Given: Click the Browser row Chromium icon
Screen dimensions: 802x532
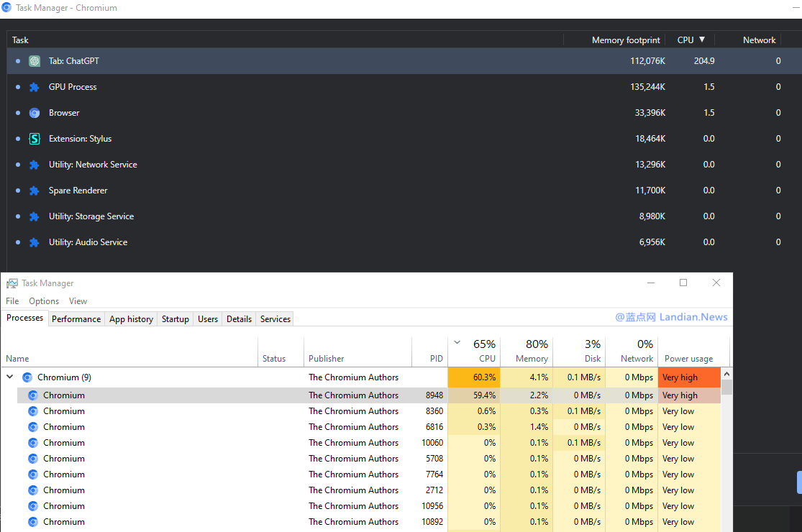Looking at the screenshot, I should pos(35,113).
